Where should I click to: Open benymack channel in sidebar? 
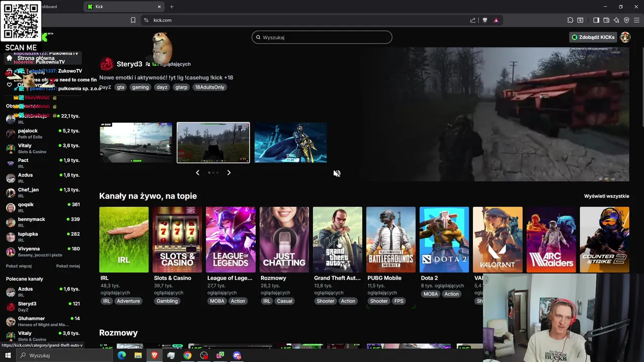pyautogui.click(x=43, y=222)
